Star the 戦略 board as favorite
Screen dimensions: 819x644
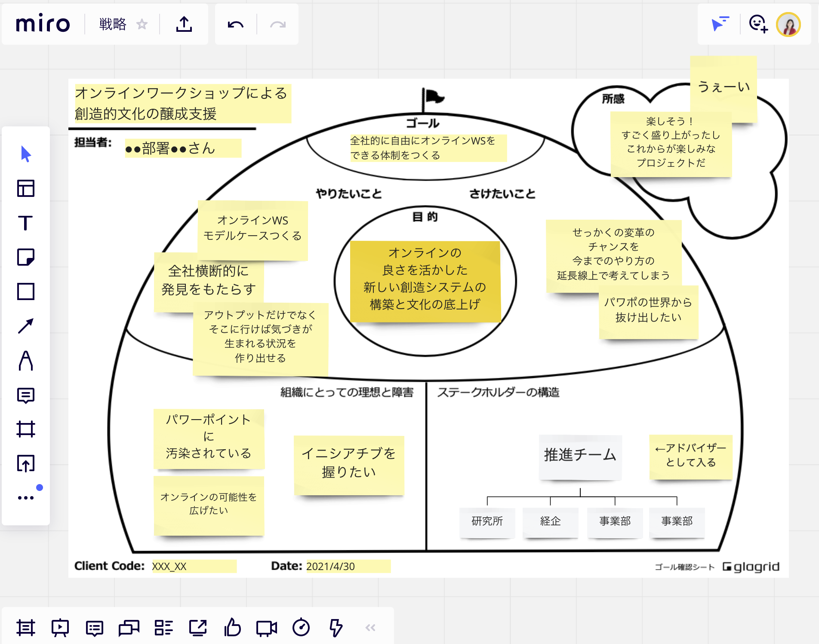tap(142, 25)
